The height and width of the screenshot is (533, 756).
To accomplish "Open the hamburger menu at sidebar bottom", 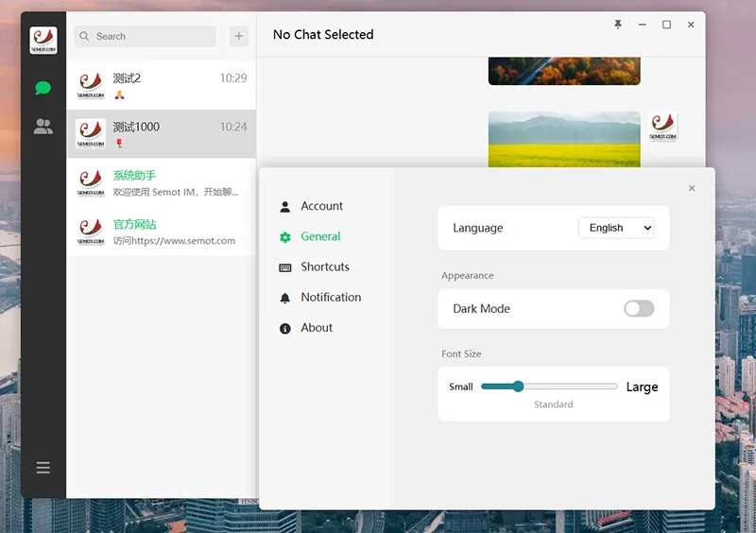I will (43, 468).
